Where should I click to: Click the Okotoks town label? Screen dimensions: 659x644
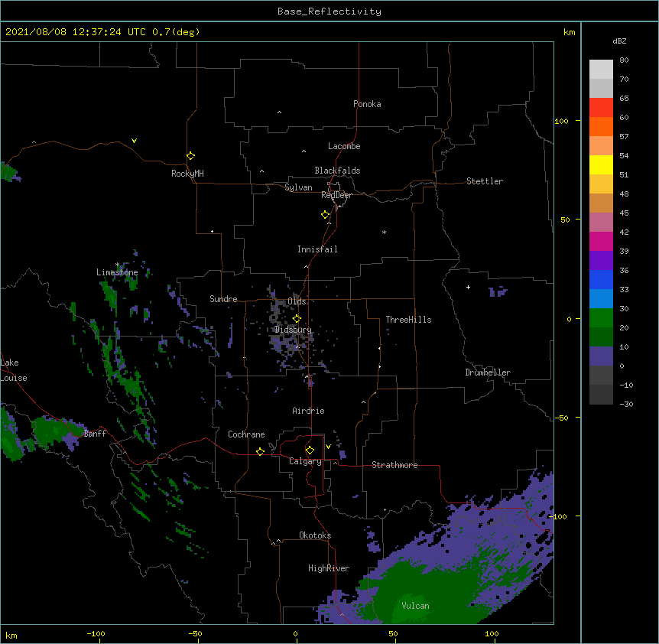(x=315, y=535)
